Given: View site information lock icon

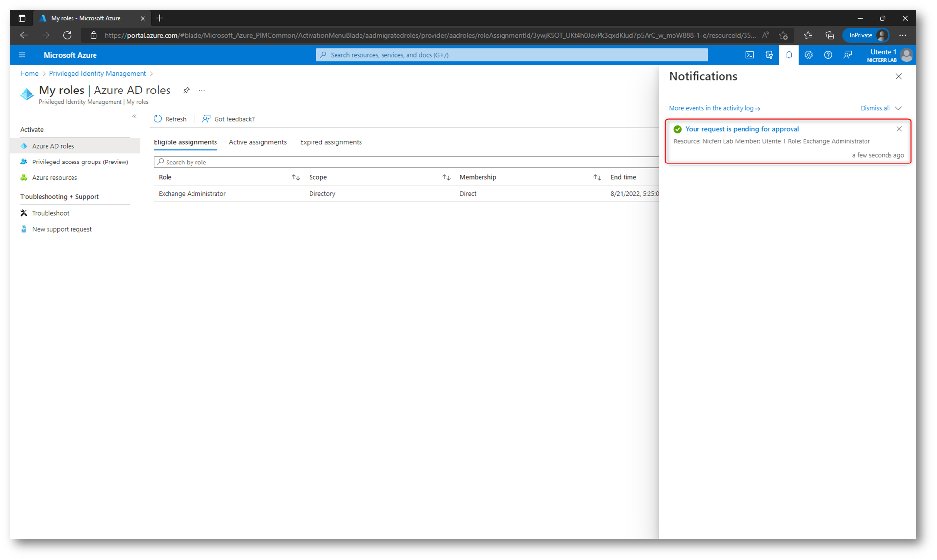Looking at the screenshot, I should pyautogui.click(x=94, y=35).
